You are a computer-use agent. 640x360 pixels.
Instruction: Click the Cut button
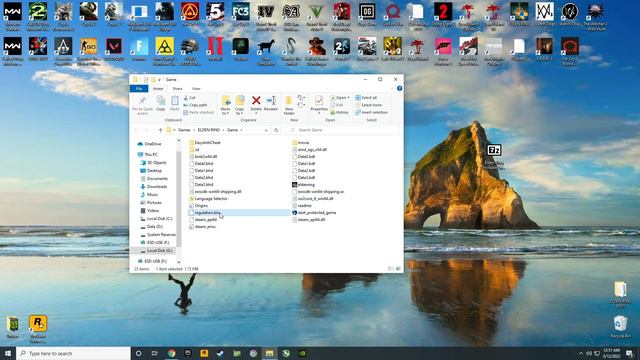[189, 98]
